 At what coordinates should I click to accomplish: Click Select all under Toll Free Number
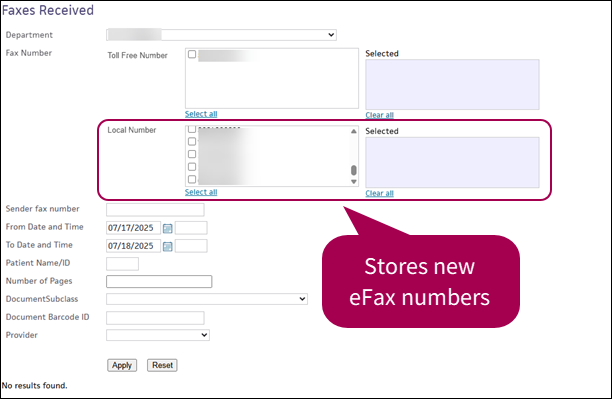coord(201,114)
